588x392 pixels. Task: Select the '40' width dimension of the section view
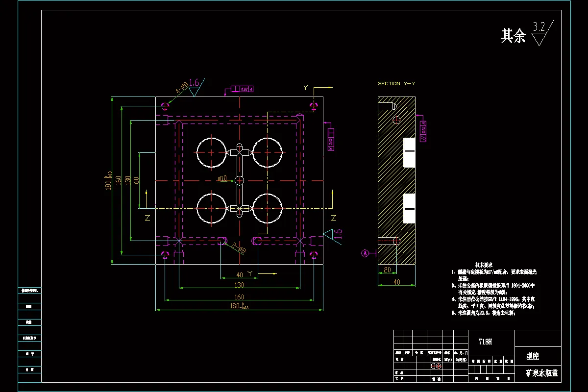(x=396, y=281)
